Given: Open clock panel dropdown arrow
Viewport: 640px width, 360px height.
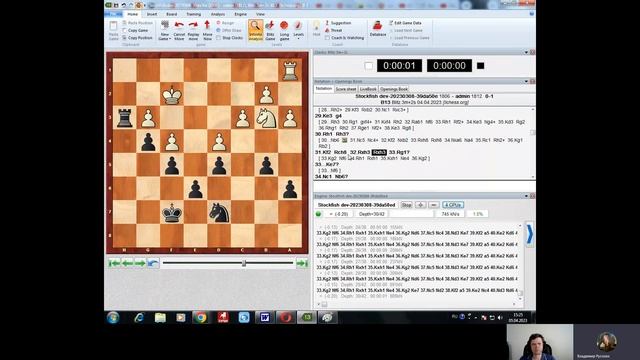Looking at the screenshot, I should coord(526,52).
